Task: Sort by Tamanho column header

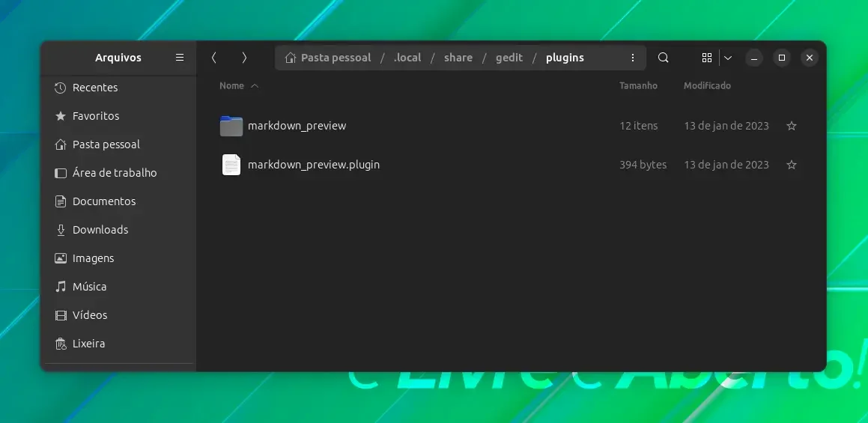Action: point(638,86)
